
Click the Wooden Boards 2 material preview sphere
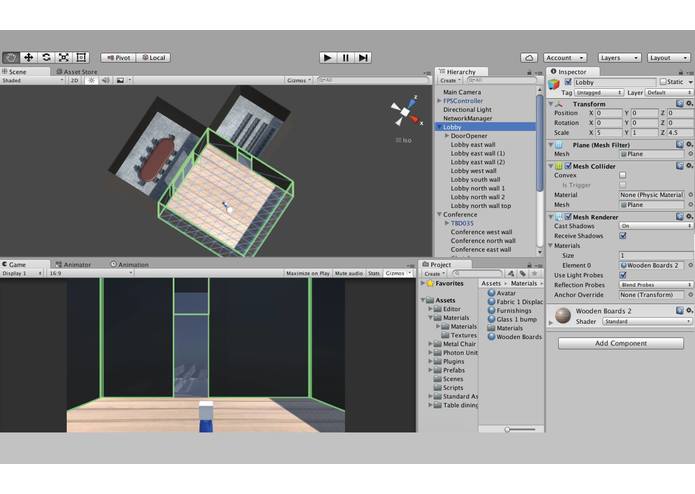tap(563, 315)
